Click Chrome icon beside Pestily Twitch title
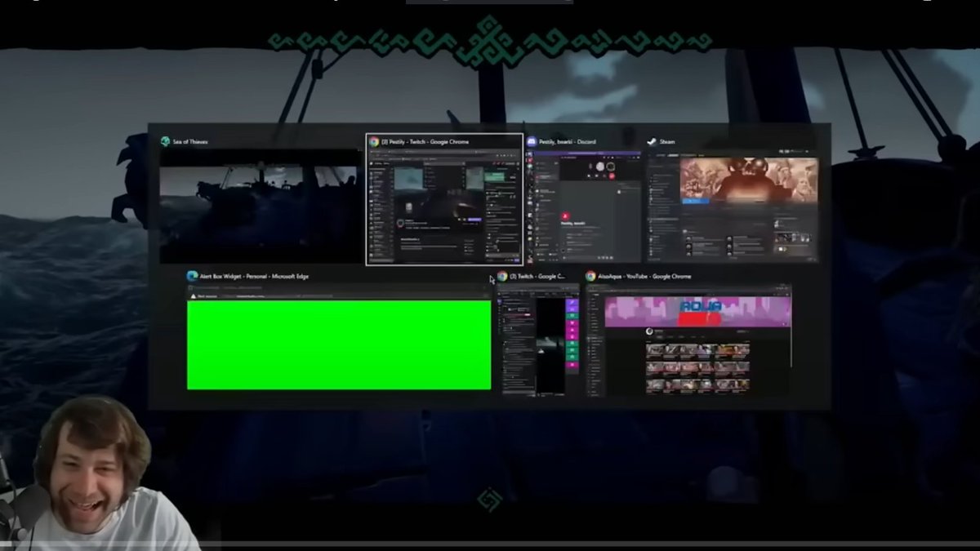 coord(373,141)
